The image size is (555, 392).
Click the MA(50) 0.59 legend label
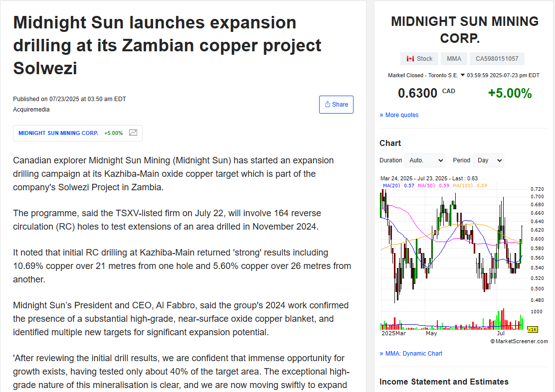coord(433,185)
